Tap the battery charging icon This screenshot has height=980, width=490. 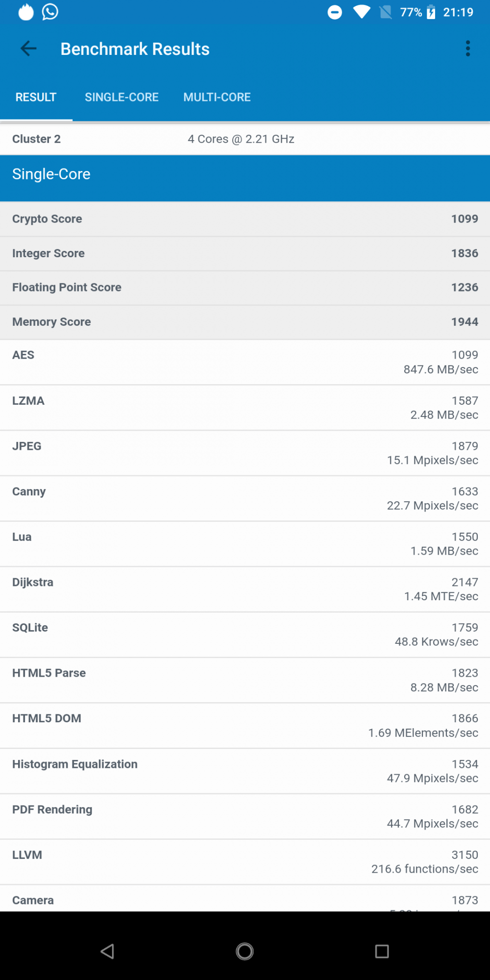pos(431,12)
